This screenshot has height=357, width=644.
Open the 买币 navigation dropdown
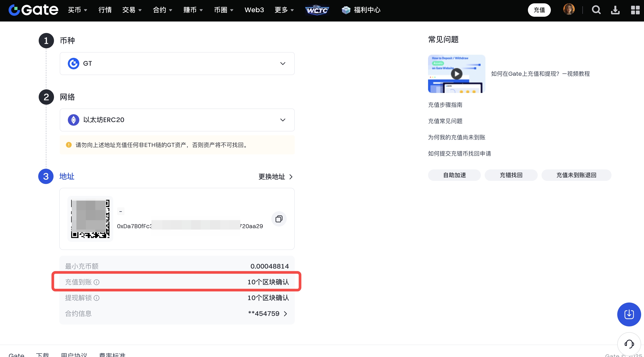coord(77,10)
